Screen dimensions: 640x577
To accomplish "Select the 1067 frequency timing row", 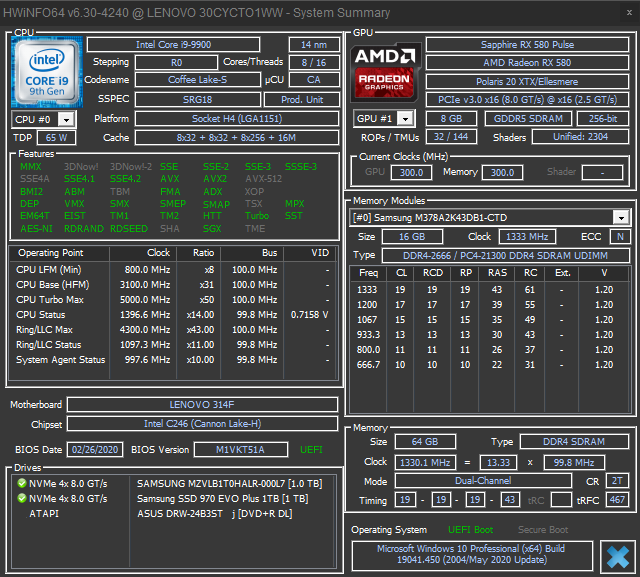I will (x=489, y=320).
